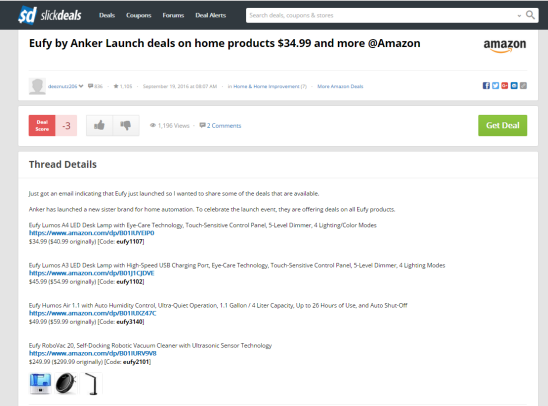The width and height of the screenshot is (548, 406).
Task: Open the Lumos A4 lamp Amazon link
Action: click(92, 233)
